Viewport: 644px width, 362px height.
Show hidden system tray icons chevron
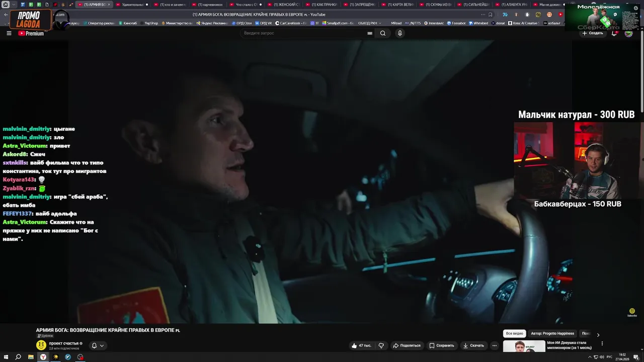click(590, 357)
